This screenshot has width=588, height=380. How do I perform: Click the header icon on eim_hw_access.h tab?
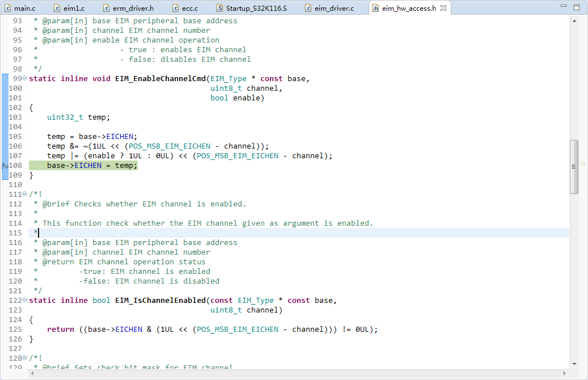(x=375, y=8)
